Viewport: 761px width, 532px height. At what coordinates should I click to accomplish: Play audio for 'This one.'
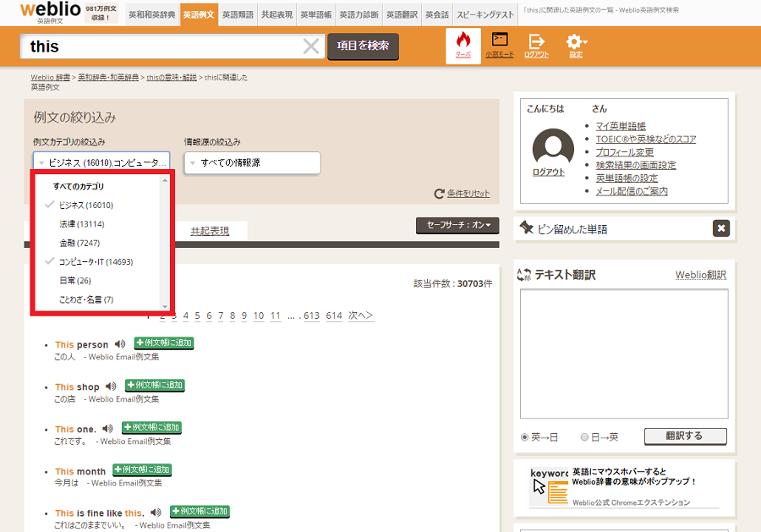coord(107,429)
